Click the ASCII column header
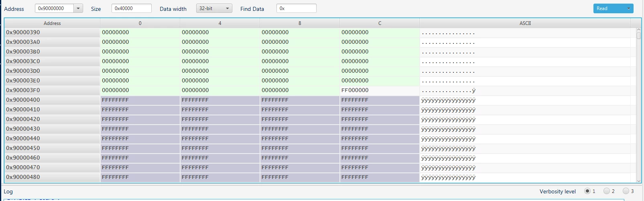Viewport: 644px width, 201px height. click(x=525, y=23)
